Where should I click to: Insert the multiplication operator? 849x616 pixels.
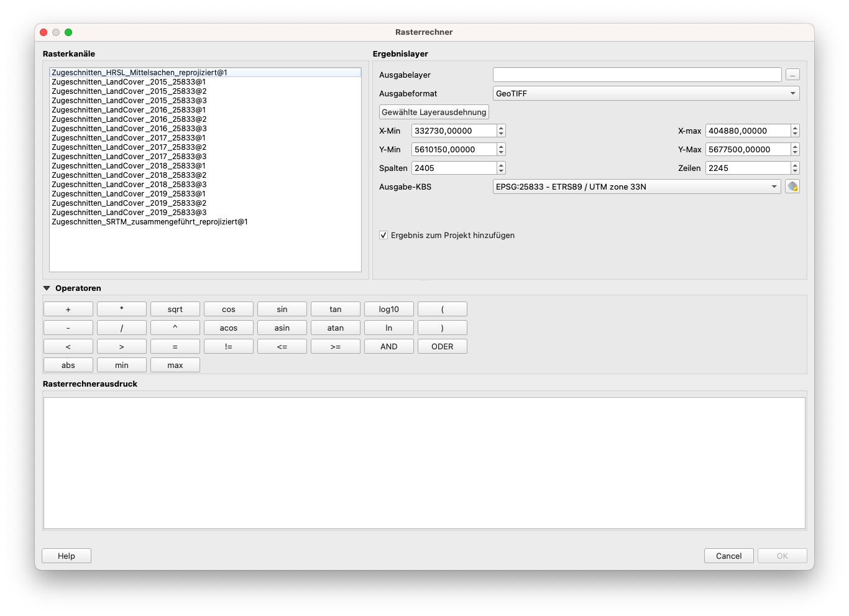tap(122, 309)
